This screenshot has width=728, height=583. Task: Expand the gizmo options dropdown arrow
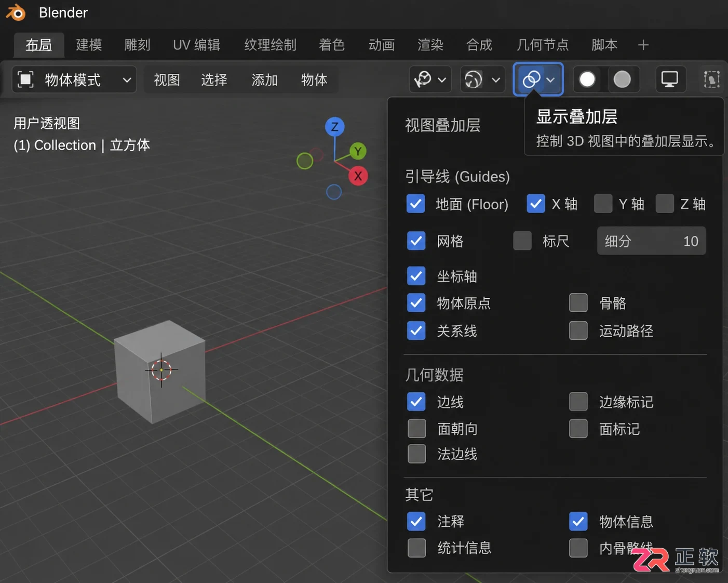pyautogui.click(x=442, y=80)
